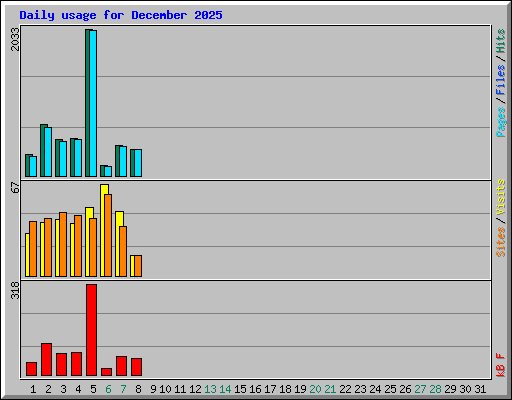Click the 'Daily usage for December 2025' title
The width and height of the screenshot is (512, 400).
tap(121, 15)
